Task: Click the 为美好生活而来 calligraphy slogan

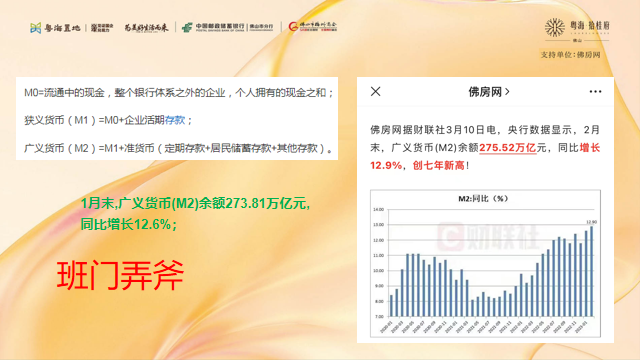Action: click(146, 28)
